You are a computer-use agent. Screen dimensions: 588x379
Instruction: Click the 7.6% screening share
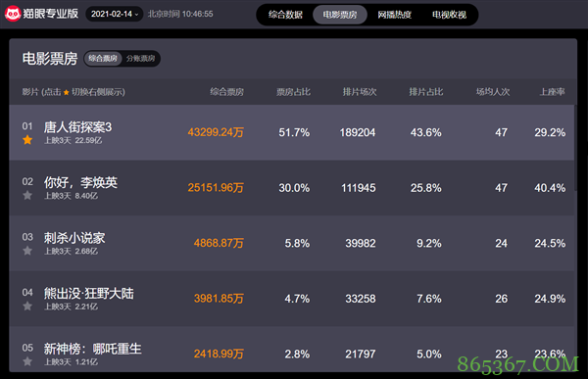pyautogui.click(x=429, y=299)
